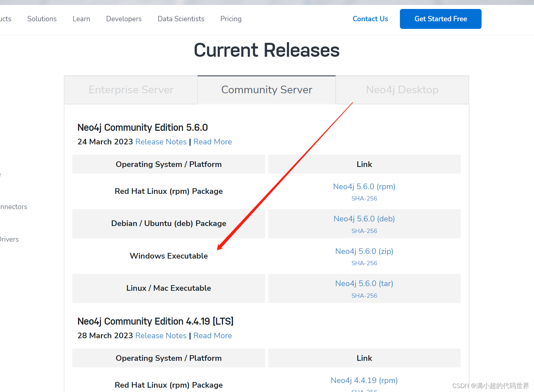Open SHA-256 under Neo4j 5.6.0 (rpm)
The image size is (534, 392).
tap(364, 198)
